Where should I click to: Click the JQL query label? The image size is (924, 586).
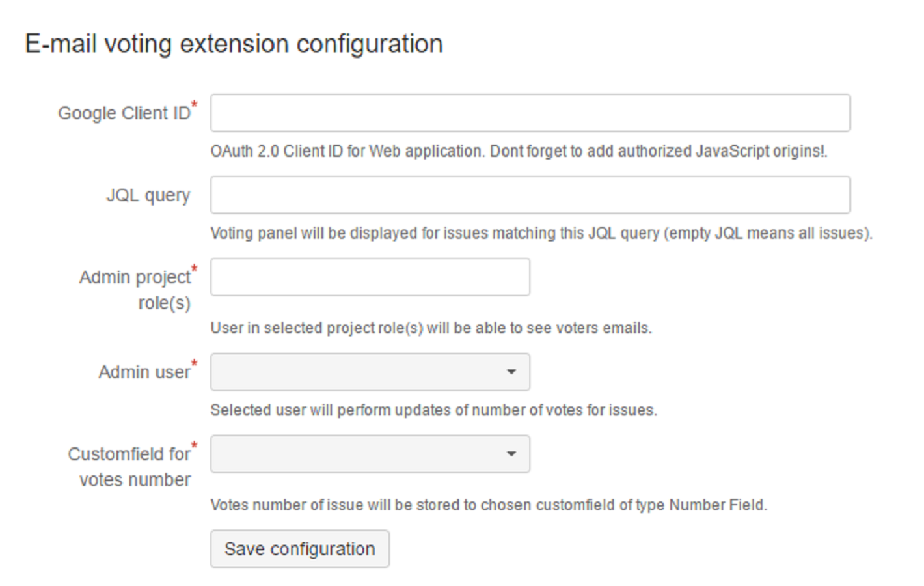[148, 195]
